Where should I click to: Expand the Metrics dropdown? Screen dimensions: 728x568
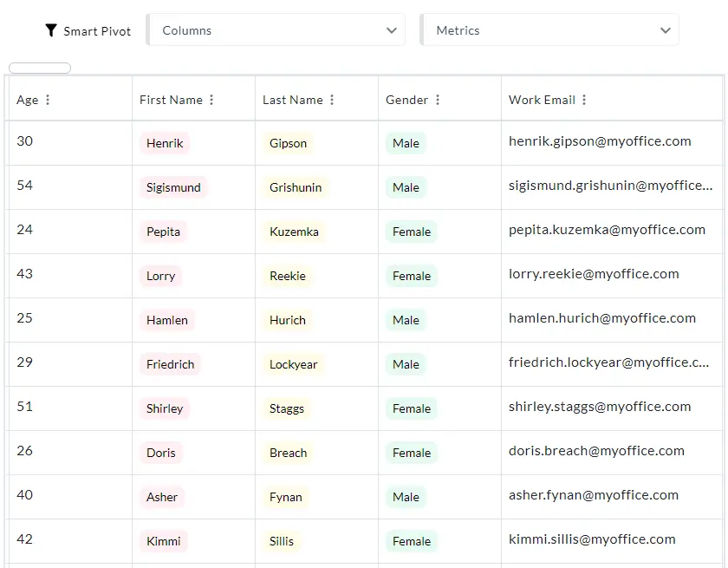(x=549, y=29)
